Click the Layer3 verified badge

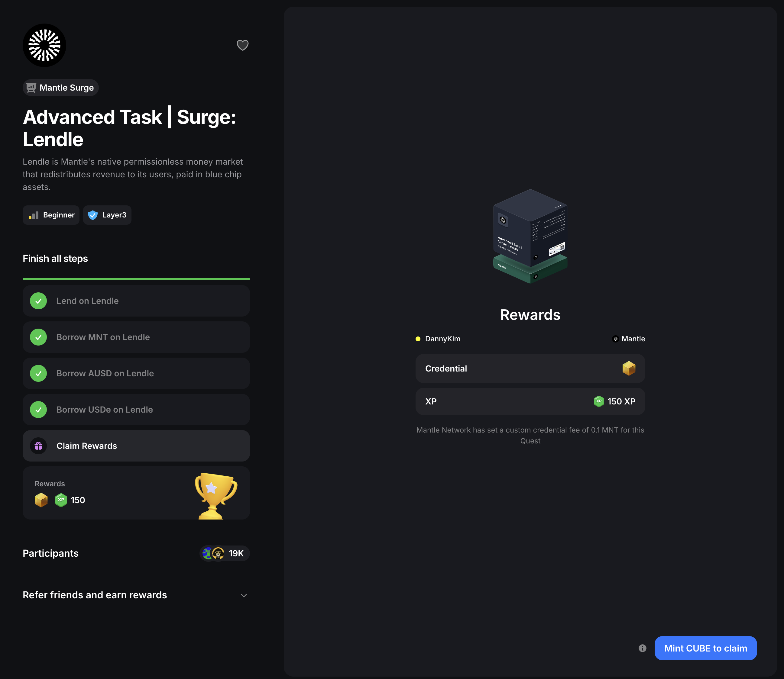107,215
